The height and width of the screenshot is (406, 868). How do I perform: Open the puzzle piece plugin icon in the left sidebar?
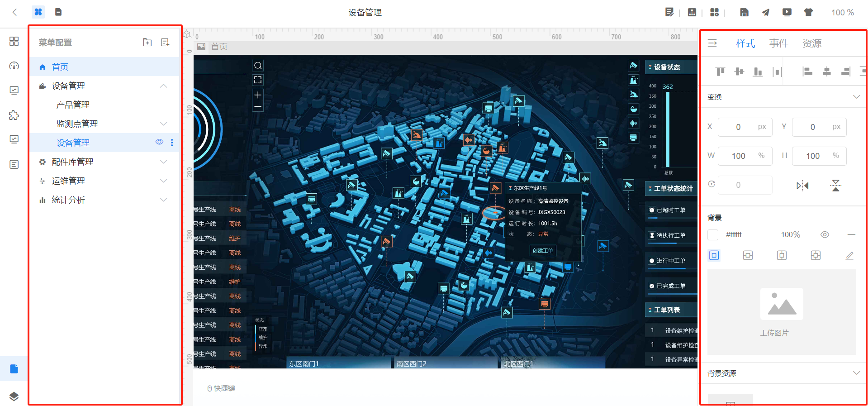click(x=14, y=115)
